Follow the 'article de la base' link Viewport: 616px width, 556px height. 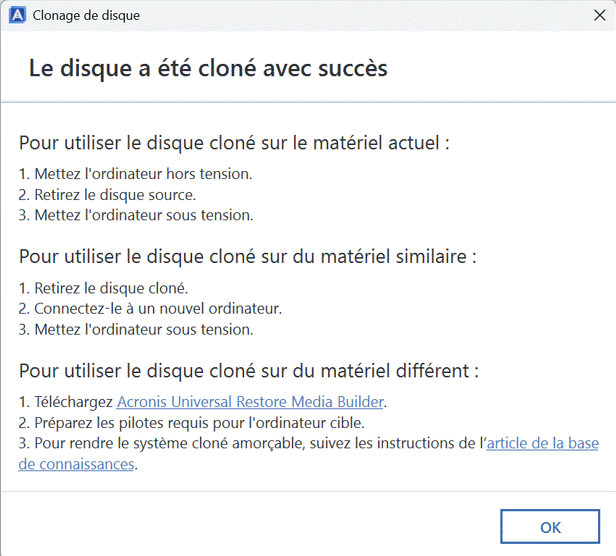coord(543,443)
